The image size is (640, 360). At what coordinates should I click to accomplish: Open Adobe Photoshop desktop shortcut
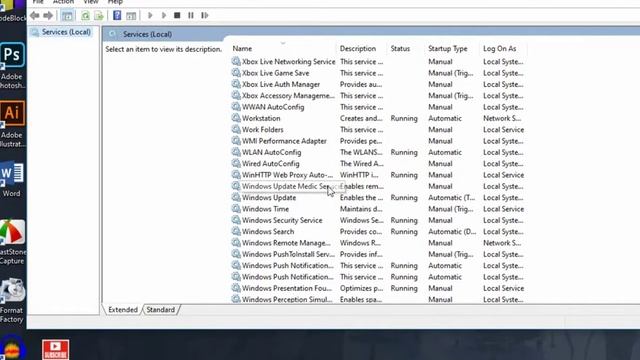click(x=12, y=65)
